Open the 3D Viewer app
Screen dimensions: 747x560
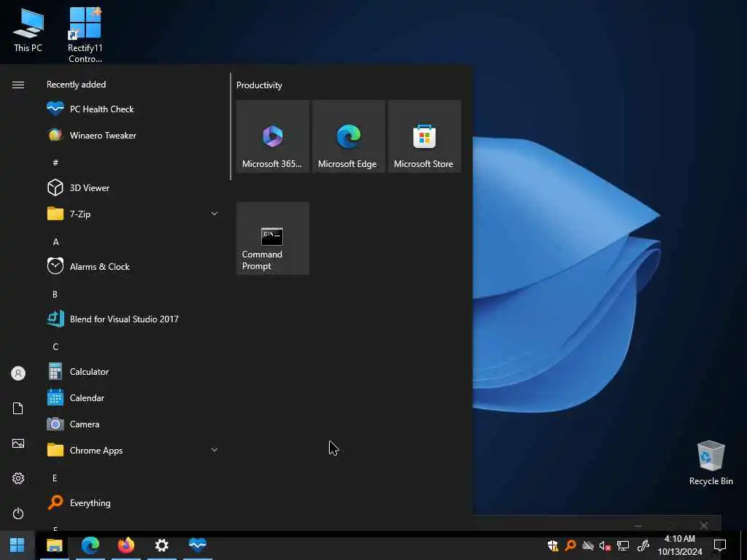pyautogui.click(x=132, y=187)
